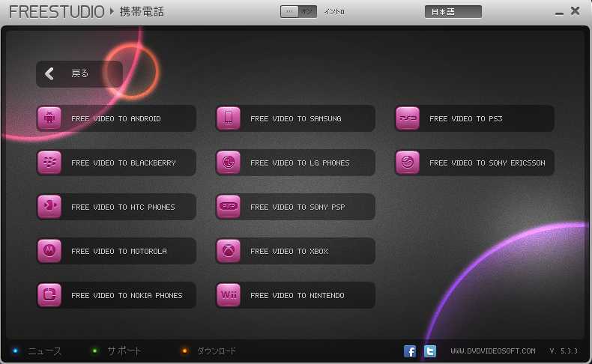Open Free Video to BlackBerry label
This screenshot has height=364, width=592.
124,163
